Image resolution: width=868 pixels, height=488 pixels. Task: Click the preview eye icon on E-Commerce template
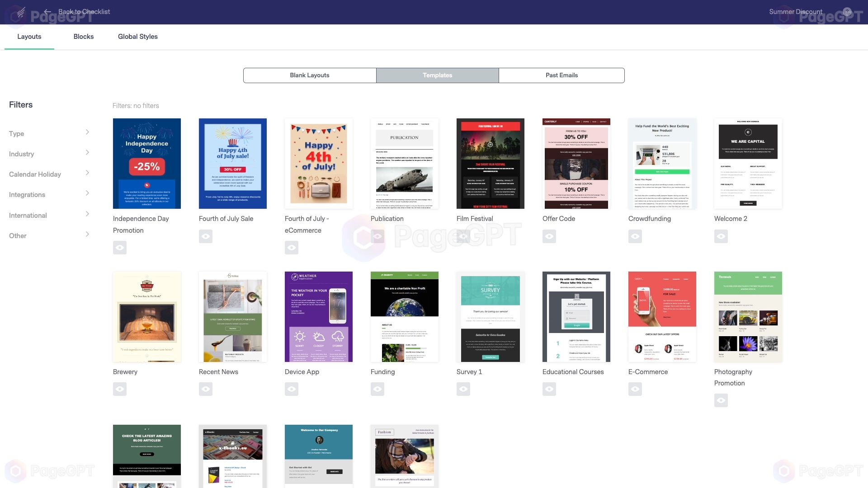[x=635, y=389]
